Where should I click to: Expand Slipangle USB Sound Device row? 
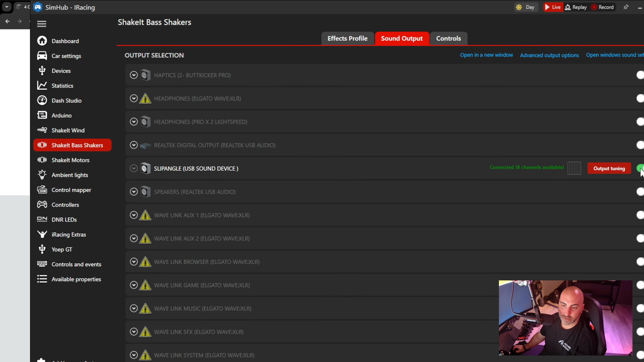point(134,168)
